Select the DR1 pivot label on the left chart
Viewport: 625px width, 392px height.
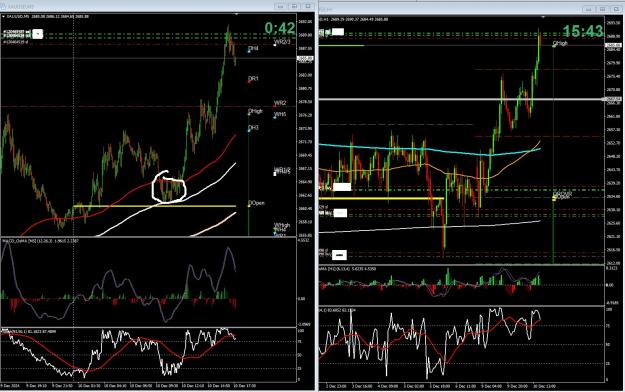coord(253,79)
